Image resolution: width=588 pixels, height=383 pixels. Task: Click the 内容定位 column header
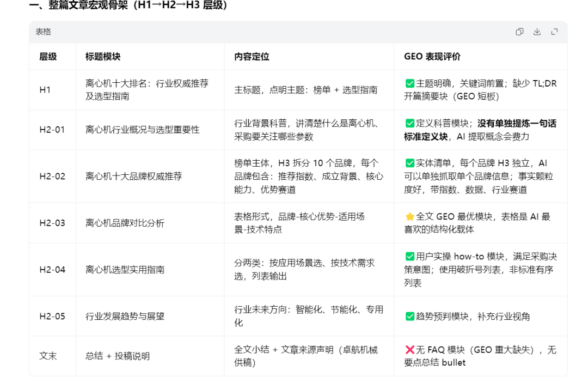(252, 57)
